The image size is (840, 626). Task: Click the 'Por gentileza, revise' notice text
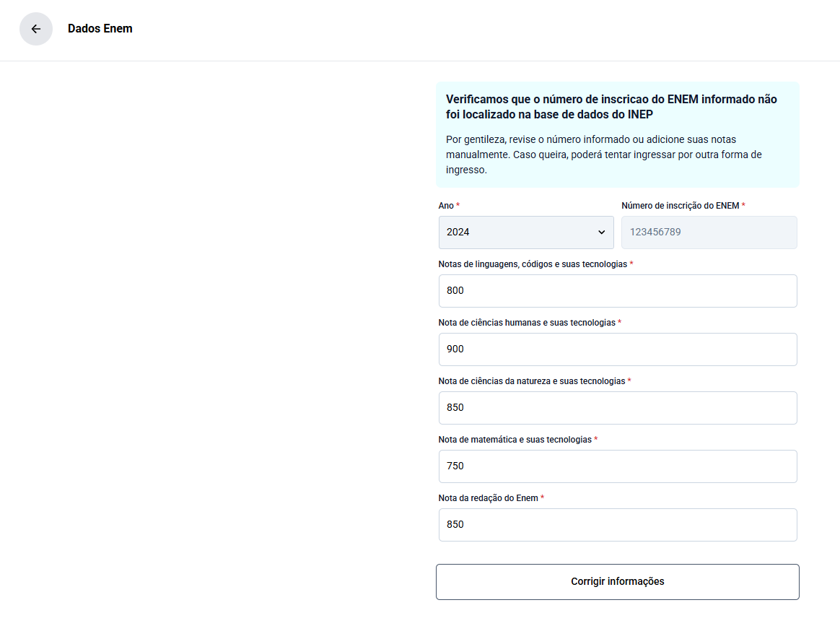[604, 155]
